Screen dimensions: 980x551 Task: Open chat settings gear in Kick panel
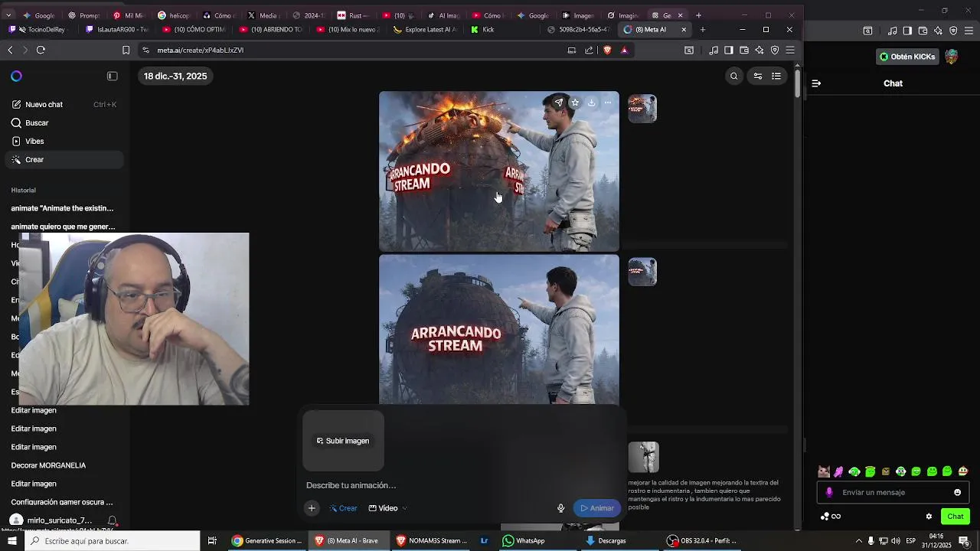[x=929, y=517]
